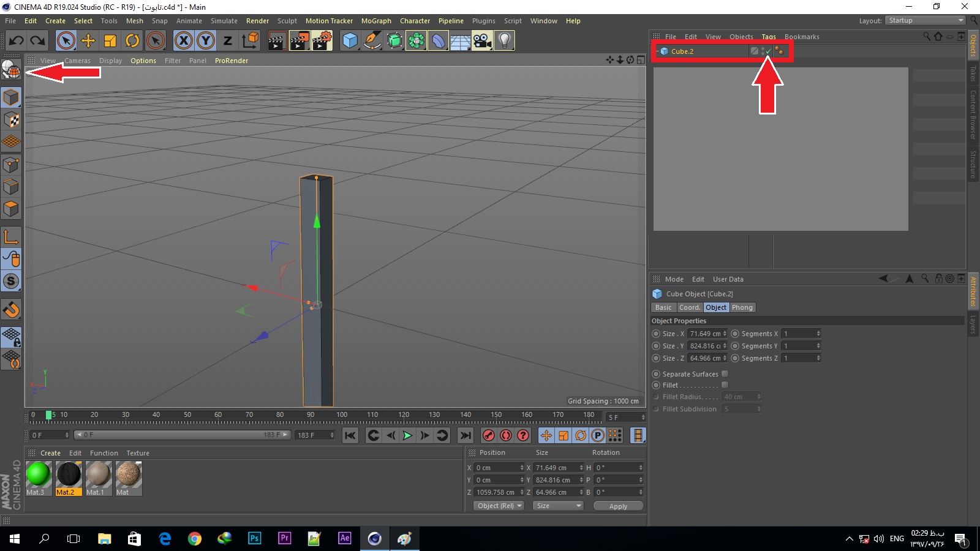Open the Layout Startup dropdown
The height and width of the screenshot is (551, 980).
click(x=925, y=20)
